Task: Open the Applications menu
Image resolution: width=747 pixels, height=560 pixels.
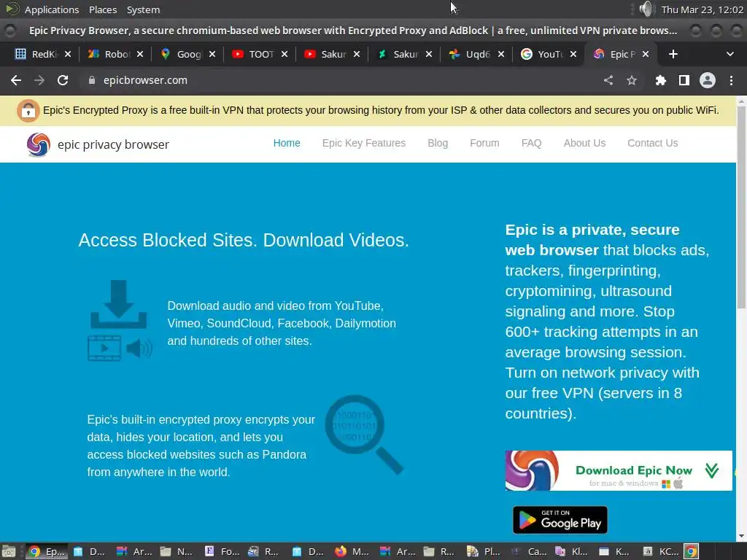Action: (x=52, y=9)
